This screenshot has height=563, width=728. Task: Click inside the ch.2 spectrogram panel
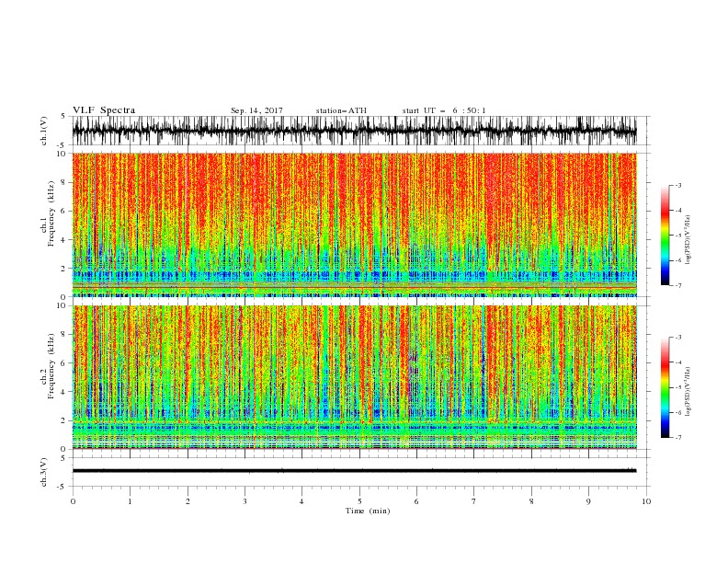(354, 377)
